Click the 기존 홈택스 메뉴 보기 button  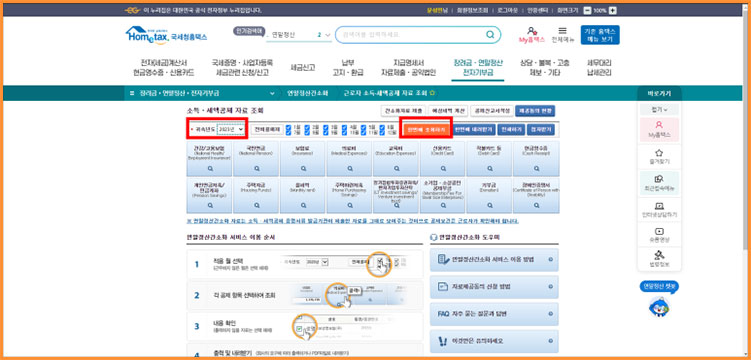click(600, 35)
